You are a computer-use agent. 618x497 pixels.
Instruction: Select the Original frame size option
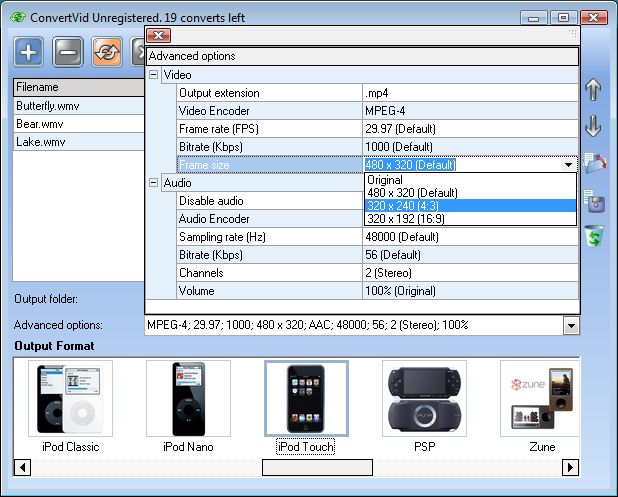click(x=385, y=180)
